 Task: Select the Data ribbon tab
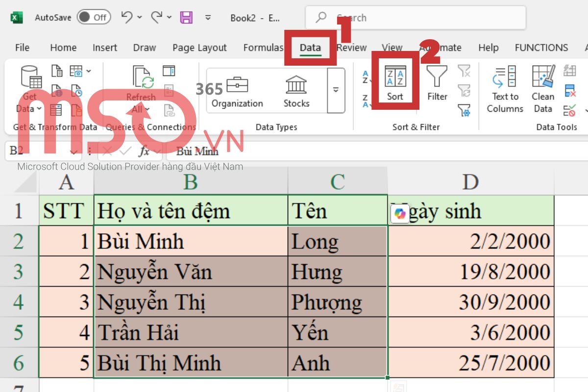click(x=310, y=48)
